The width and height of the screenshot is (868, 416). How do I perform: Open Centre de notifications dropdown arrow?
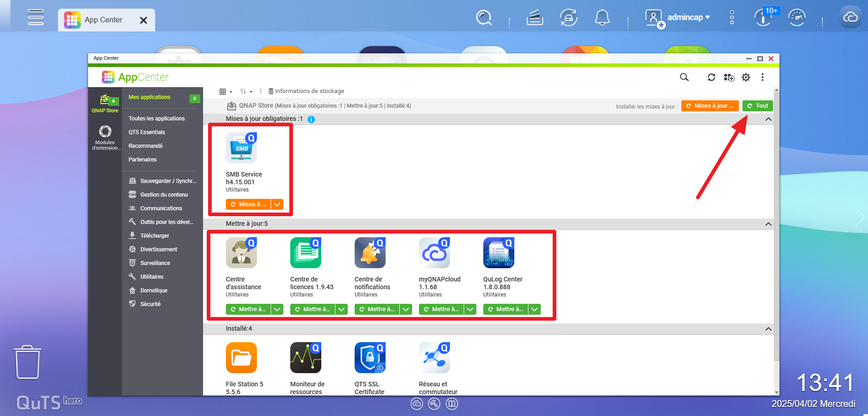[x=406, y=309]
